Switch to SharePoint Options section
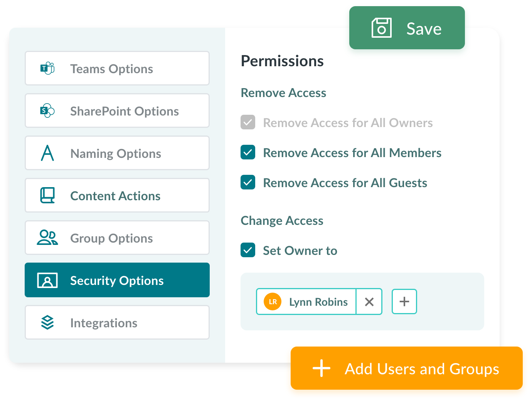This screenshot has width=532, height=402. pyautogui.click(x=117, y=111)
